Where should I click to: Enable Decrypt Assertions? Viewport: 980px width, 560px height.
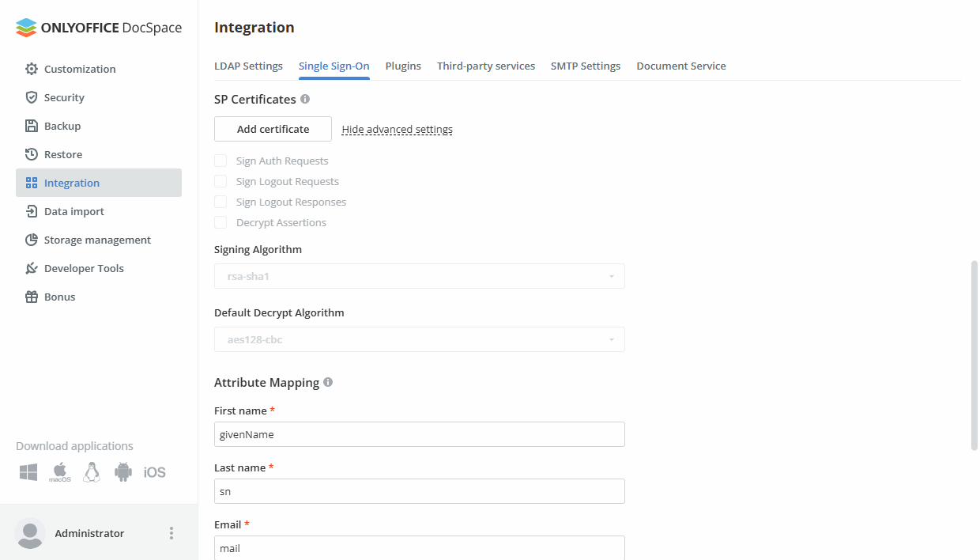tap(220, 222)
